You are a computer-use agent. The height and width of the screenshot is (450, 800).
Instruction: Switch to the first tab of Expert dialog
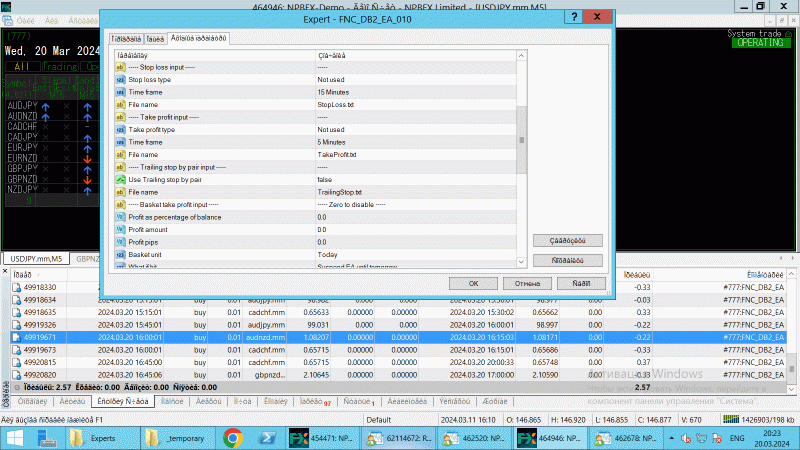click(125, 38)
